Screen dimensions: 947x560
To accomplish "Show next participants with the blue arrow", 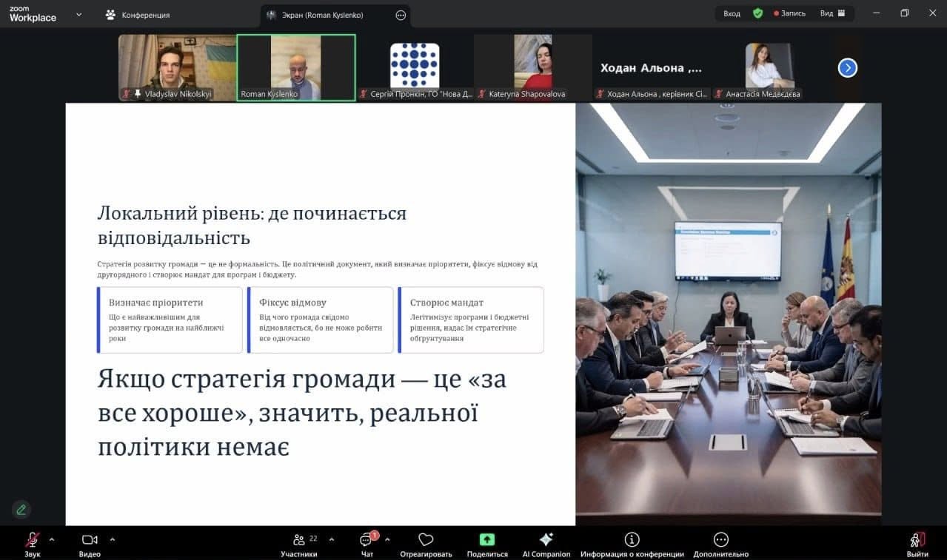I will coord(847,68).
